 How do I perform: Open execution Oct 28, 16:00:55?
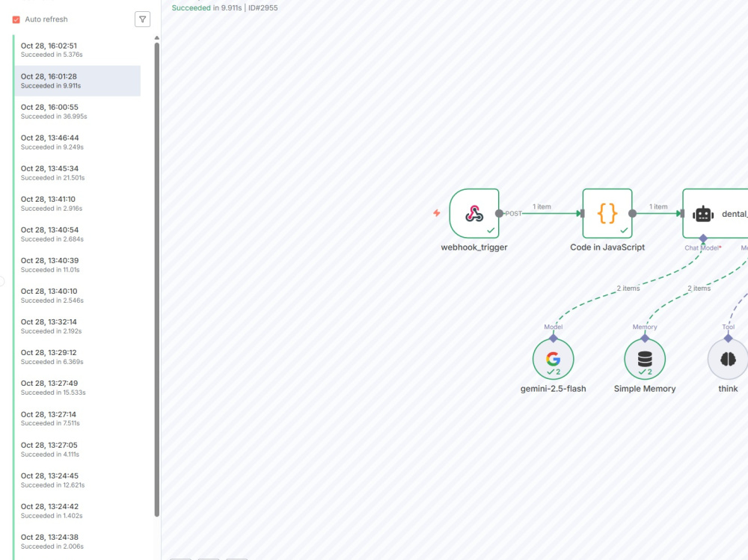click(x=77, y=111)
